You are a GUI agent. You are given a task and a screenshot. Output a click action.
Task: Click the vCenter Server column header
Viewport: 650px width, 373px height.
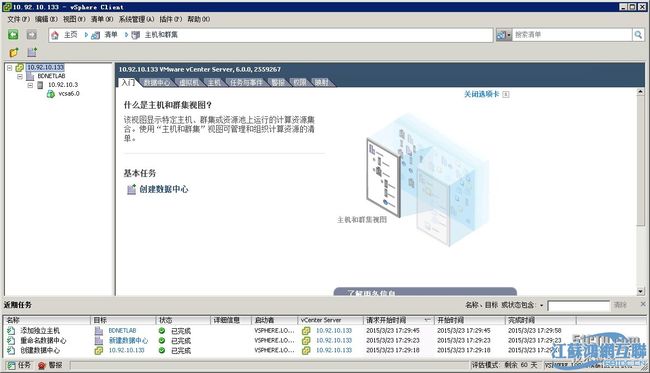pos(330,320)
